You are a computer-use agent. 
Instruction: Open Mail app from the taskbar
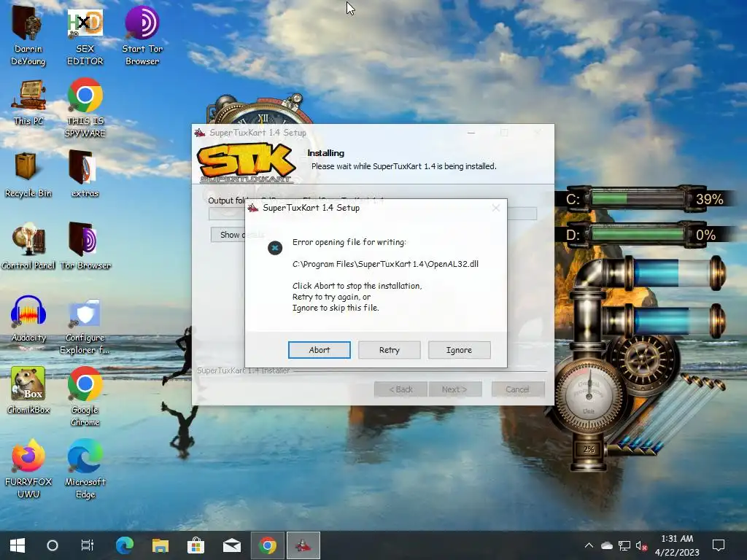pyautogui.click(x=232, y=545)
